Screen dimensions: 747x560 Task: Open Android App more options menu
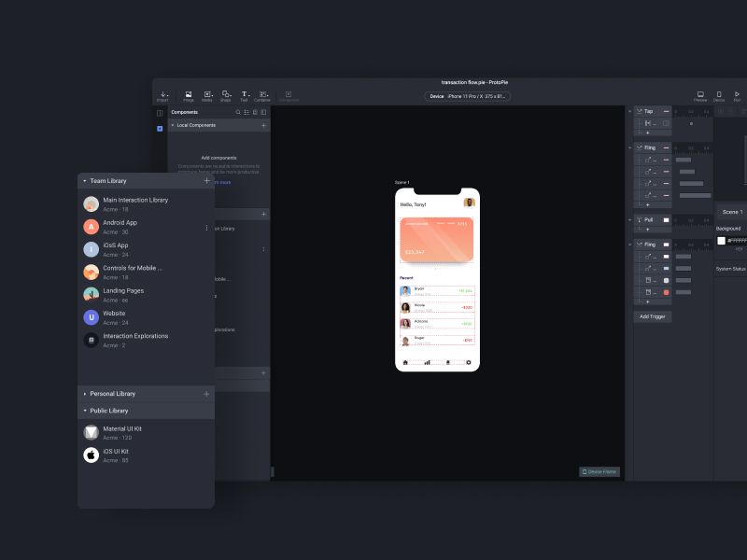click(x=206, y=228)
